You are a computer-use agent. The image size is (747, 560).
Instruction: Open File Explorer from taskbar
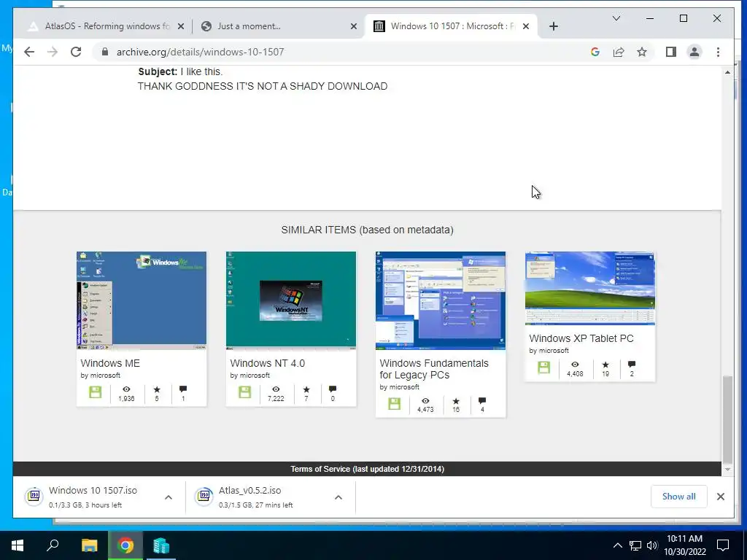[89, 545]
